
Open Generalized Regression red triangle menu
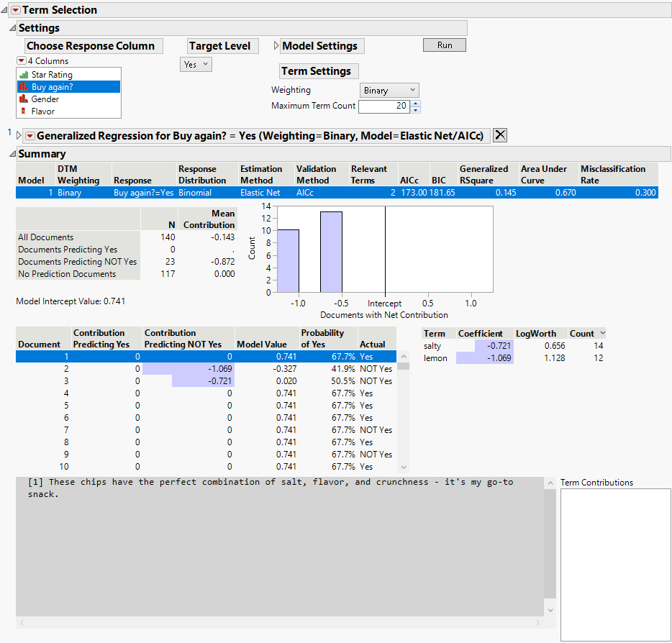tap(29, 135)
